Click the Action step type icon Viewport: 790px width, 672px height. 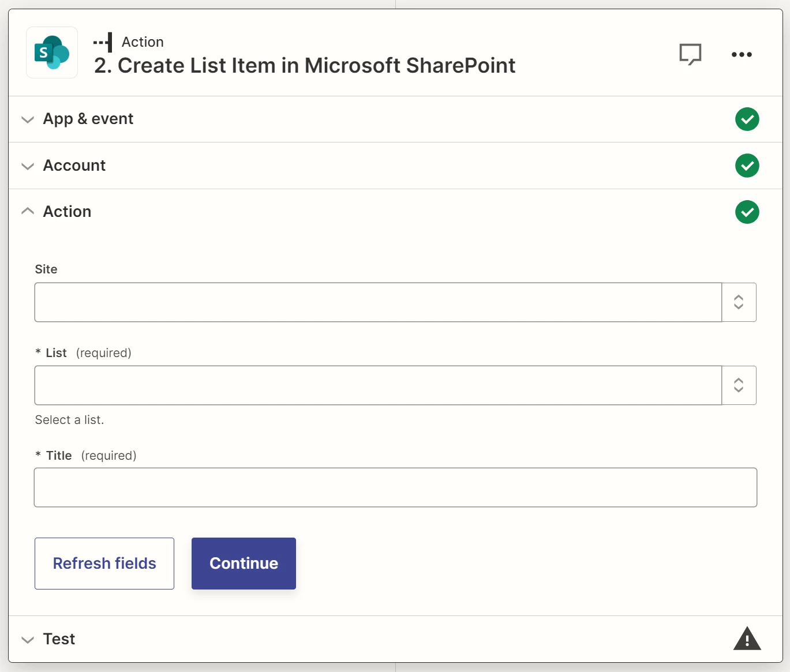[x=103, y=41]
